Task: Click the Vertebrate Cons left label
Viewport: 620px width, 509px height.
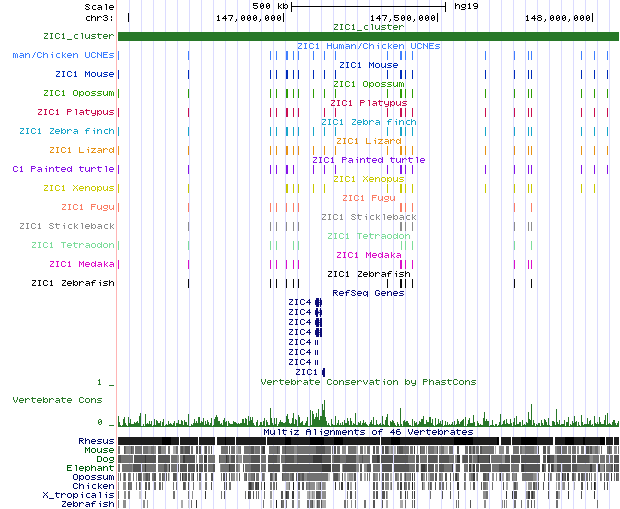Action: (57, 399)
